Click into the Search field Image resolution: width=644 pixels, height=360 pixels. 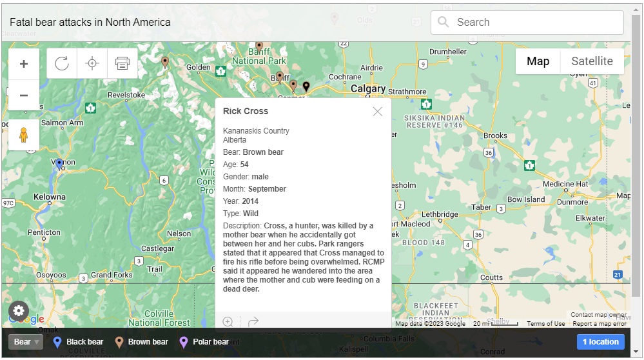click(535, 22)
